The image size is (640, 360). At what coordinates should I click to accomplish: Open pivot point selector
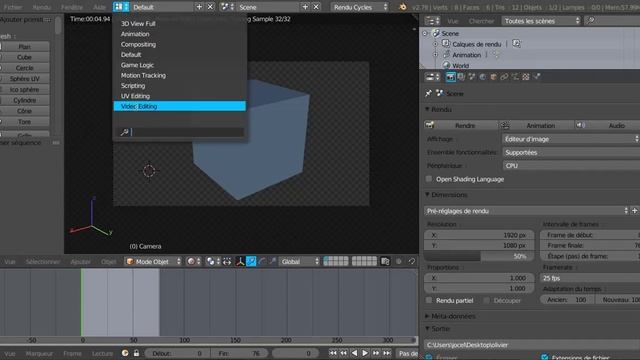[213, 261]
